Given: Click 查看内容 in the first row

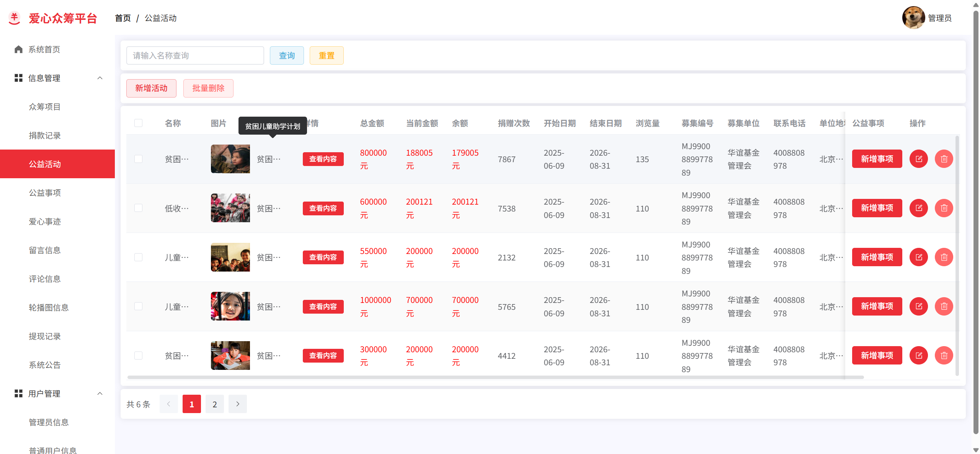Looking at the screenshot, I should [323, 159].
